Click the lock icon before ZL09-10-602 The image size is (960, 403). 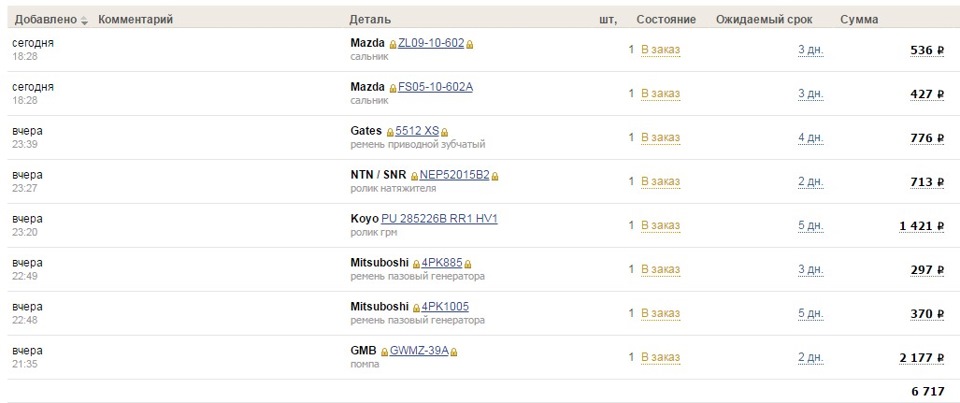pos(393,45)
